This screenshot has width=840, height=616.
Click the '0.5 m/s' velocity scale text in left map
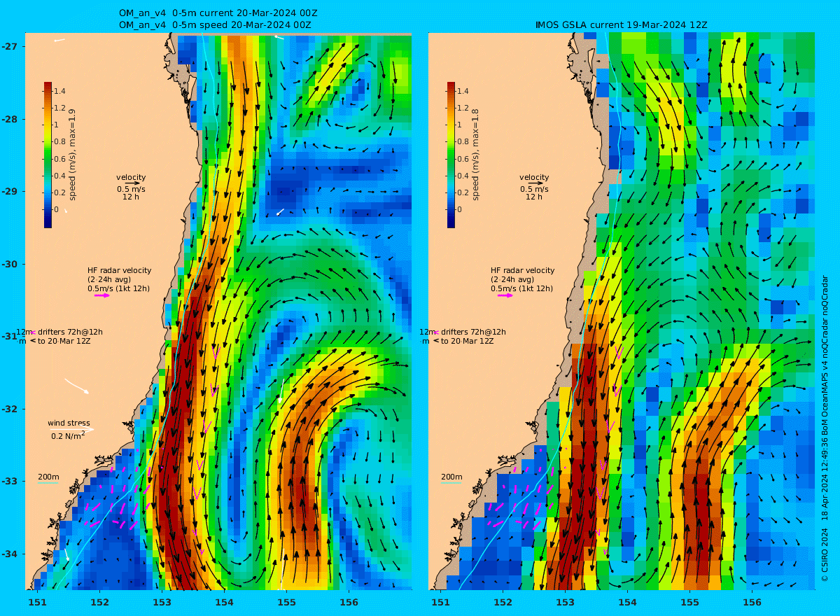click(x=131, y=189)
